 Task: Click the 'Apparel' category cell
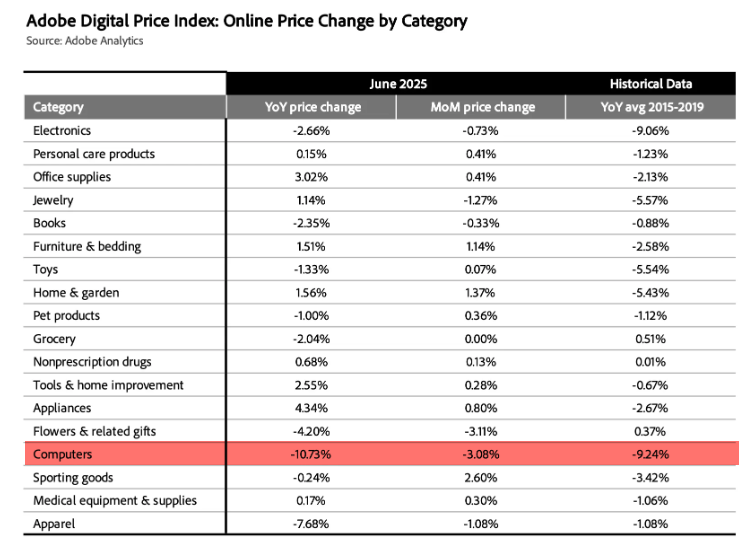[x=54, y=524]
